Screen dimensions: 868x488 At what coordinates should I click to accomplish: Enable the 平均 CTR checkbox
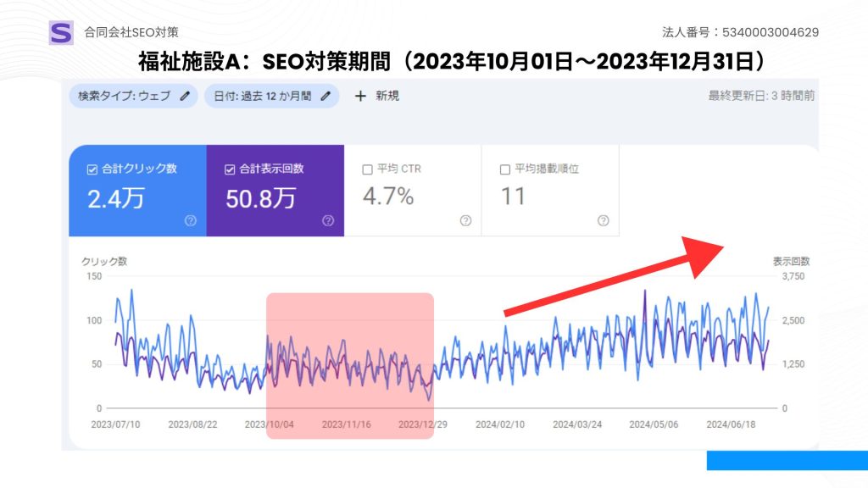click(368, 169)
